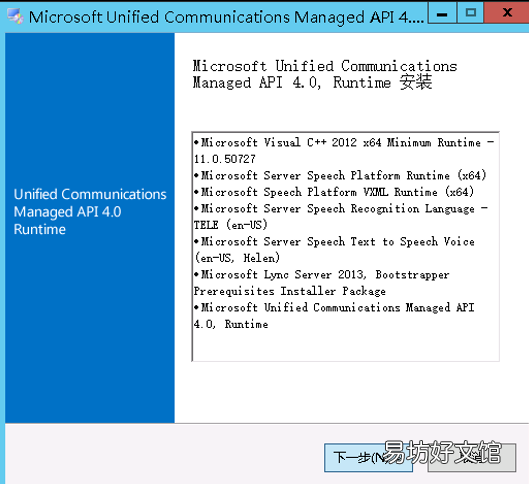Close the installer window
This screenshot has width=529, height=484.
506,13
